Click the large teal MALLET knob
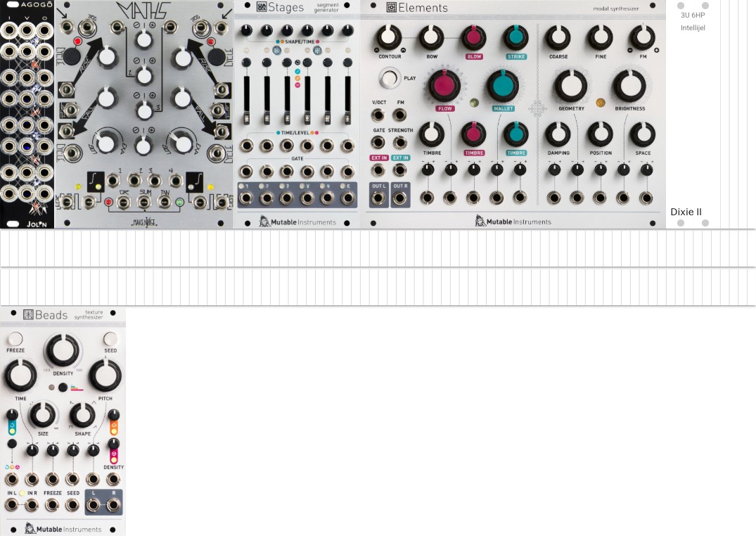The height and width of the screenshot is (536, 756). 502,87
